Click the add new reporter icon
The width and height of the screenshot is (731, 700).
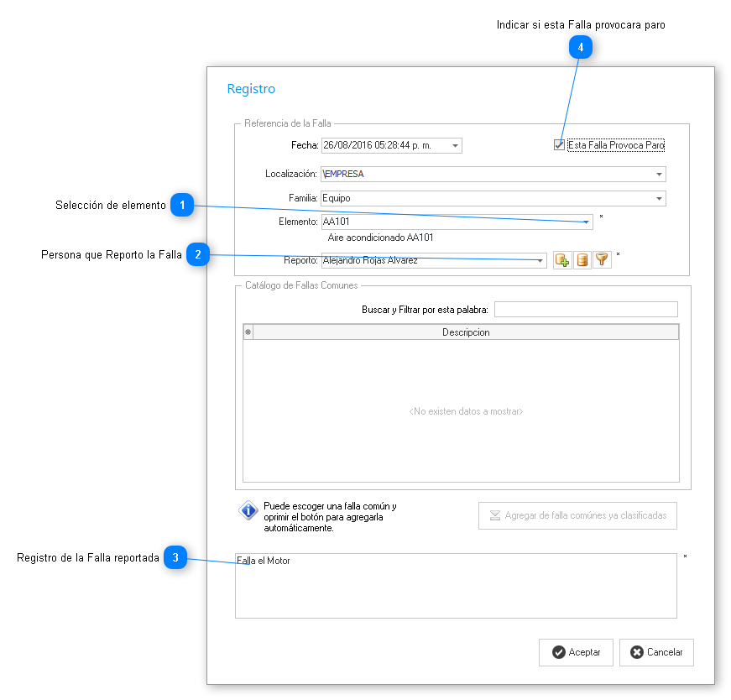(x=562, y=260)
